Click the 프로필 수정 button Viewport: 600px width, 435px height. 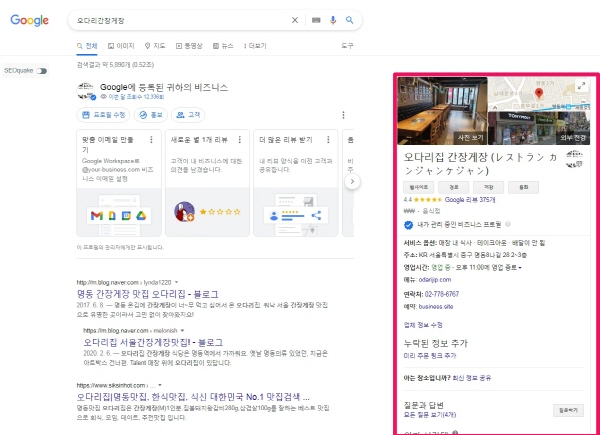[x=103, y=115]
